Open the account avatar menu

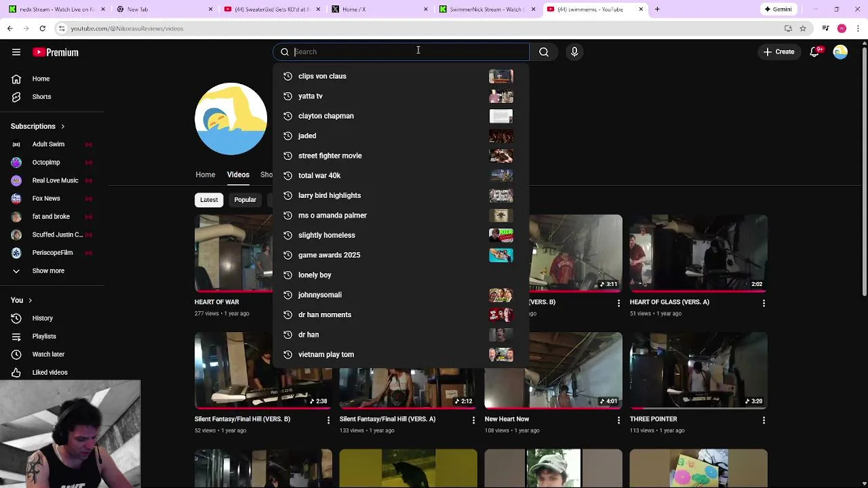(x=840, y=52)
